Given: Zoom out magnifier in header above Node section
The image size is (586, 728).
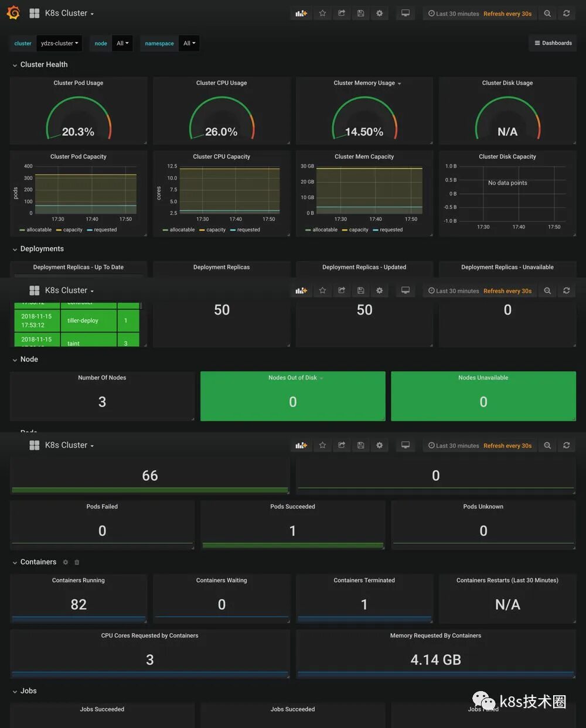Looking at the screenshot, I should click(547, 290).
